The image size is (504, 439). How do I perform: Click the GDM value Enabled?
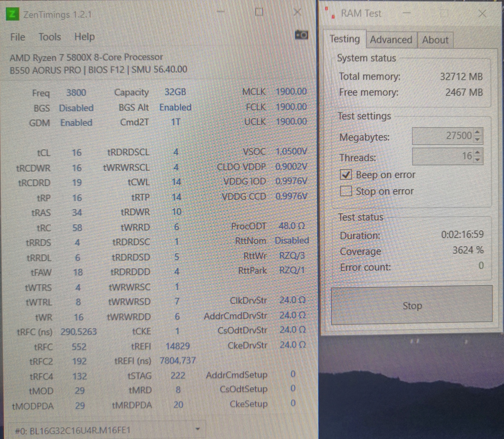point(76,123)
